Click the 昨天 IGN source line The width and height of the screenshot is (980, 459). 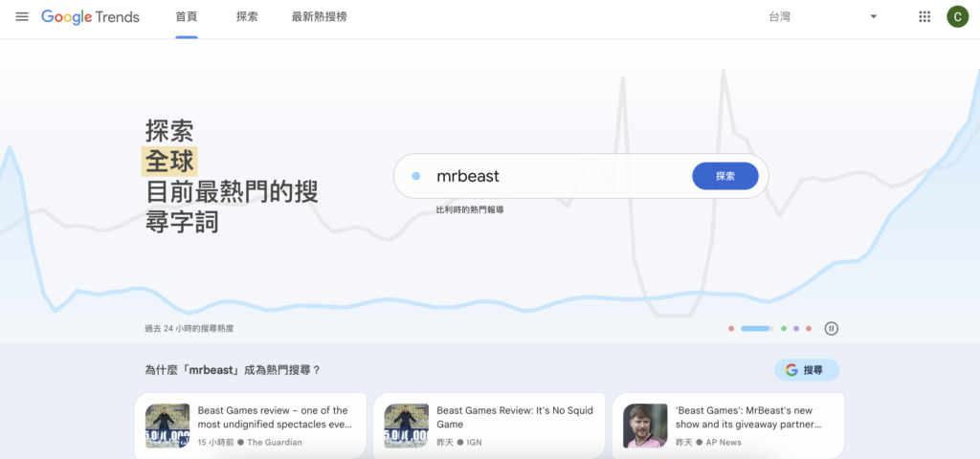click(x=459, y=442)
